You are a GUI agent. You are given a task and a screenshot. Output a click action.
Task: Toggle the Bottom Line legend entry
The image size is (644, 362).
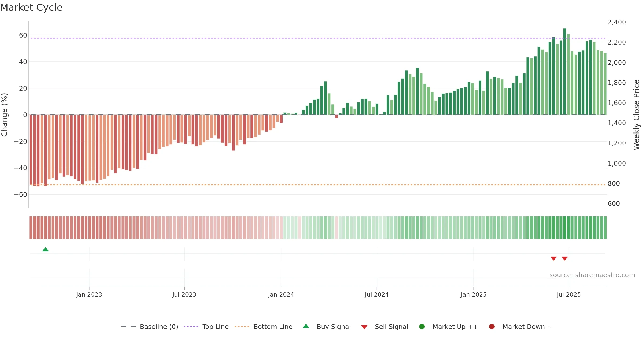(x=264, y=327)
